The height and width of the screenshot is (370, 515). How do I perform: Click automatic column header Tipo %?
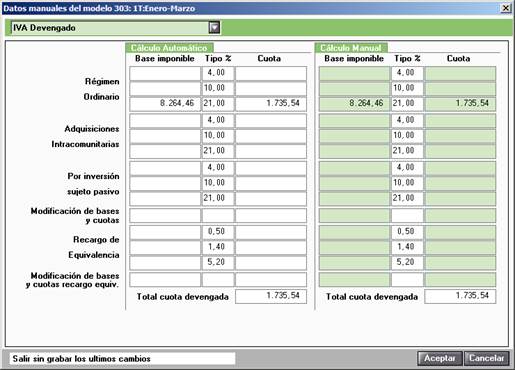(218, 59)
